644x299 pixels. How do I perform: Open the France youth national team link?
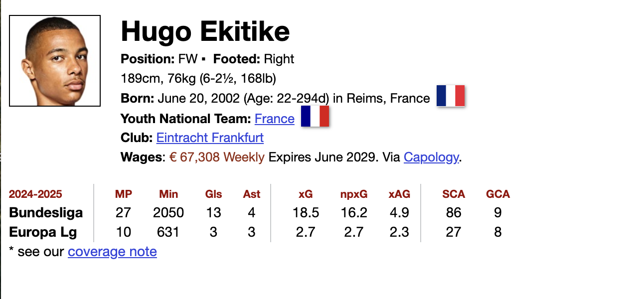coord(274,119)
